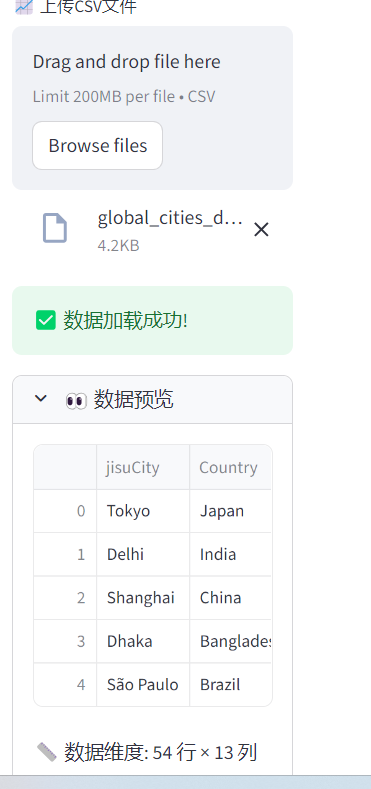This screenshot has width=371, height=789.
Task: Click the 4.2KB file size label
Action: pos(118,246)
